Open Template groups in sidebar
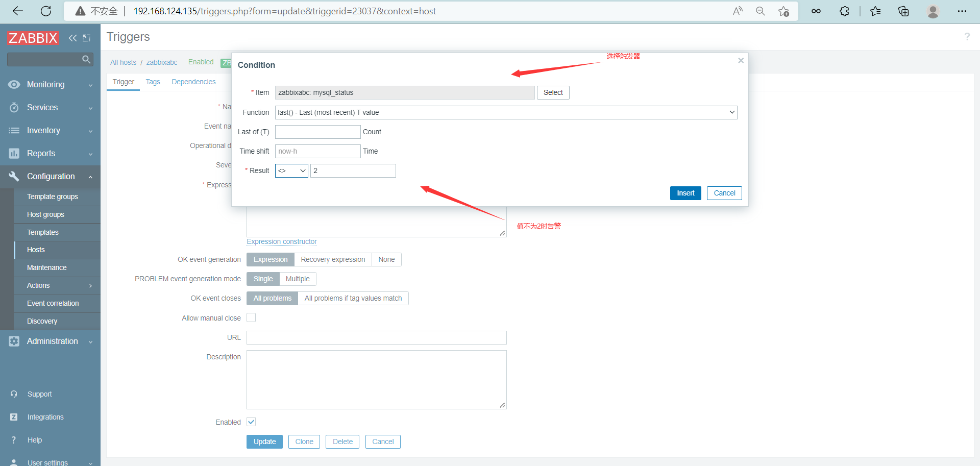The height and width of the screenshot is (466, 980). click(x=53, y=197)
